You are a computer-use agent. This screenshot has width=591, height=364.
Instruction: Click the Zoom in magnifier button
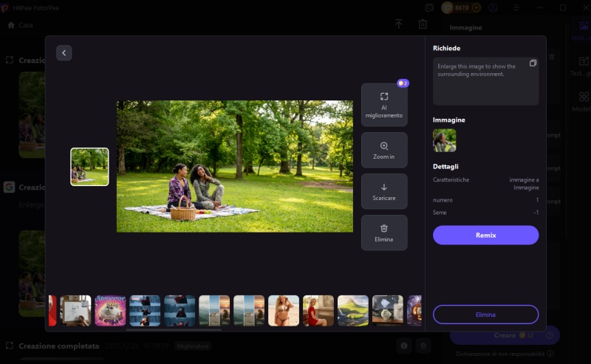[384, 151]
